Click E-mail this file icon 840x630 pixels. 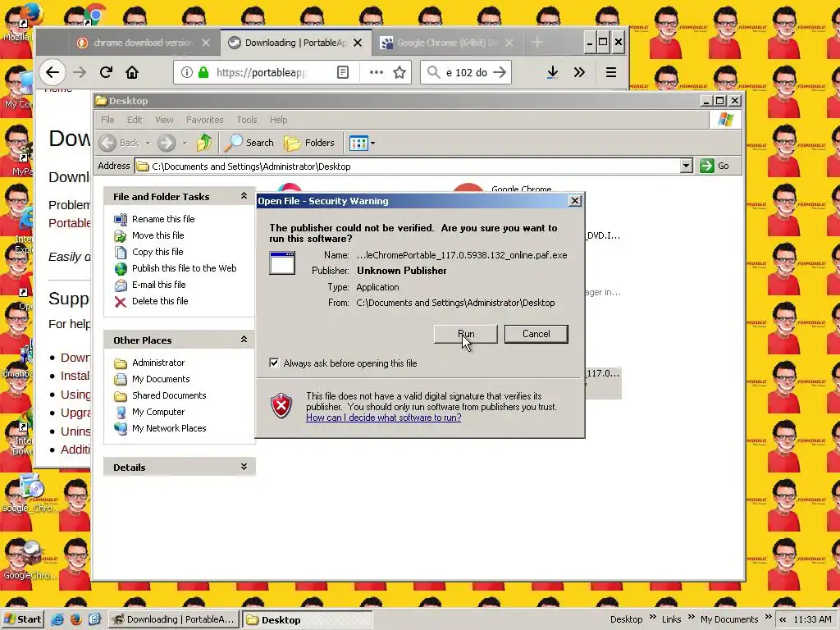click(121, 285)
